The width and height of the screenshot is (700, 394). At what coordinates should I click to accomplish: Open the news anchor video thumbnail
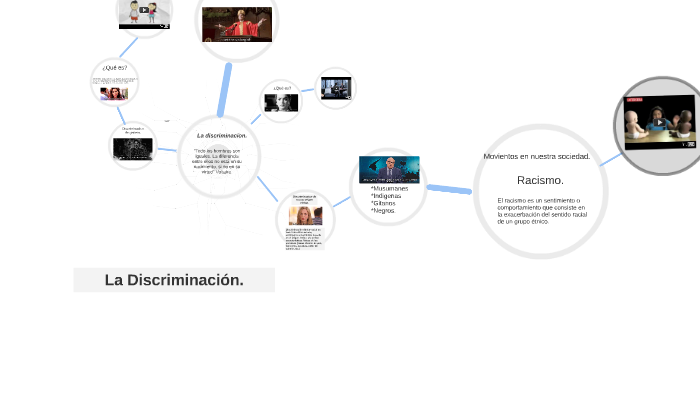tap(389, 170)
